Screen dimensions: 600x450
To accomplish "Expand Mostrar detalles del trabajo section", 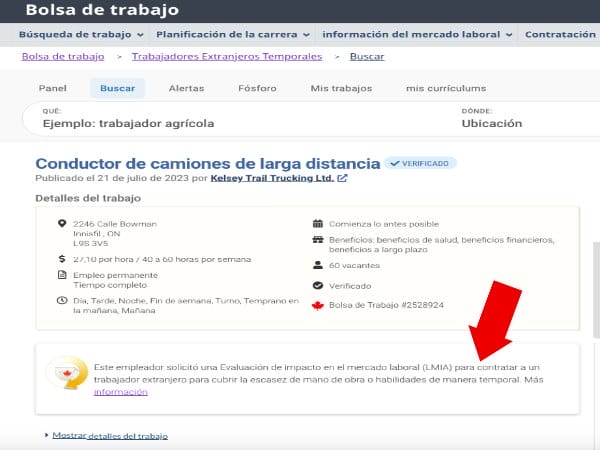I will [109, 436].
